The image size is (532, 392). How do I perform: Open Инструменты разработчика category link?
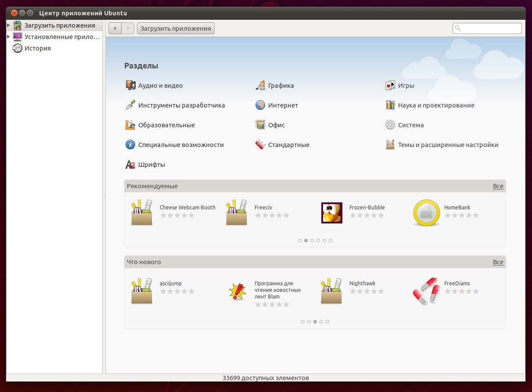coord(182,105)
